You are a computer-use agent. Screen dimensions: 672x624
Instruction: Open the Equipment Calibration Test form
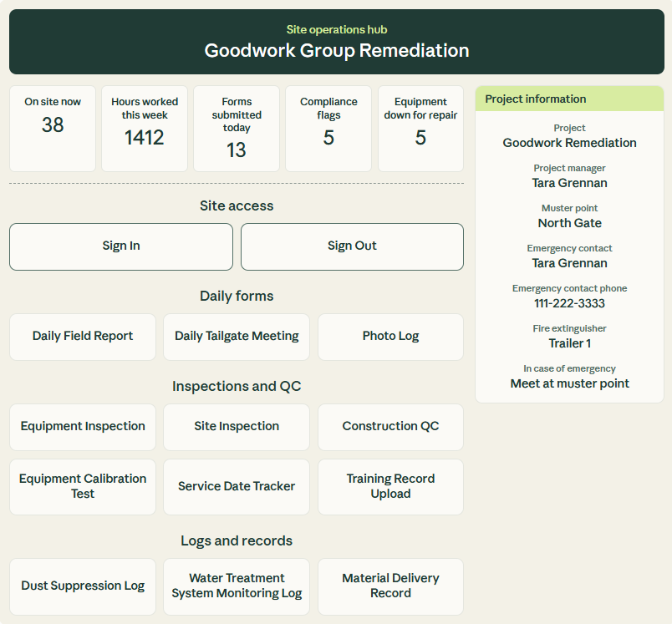pos(83,486)
